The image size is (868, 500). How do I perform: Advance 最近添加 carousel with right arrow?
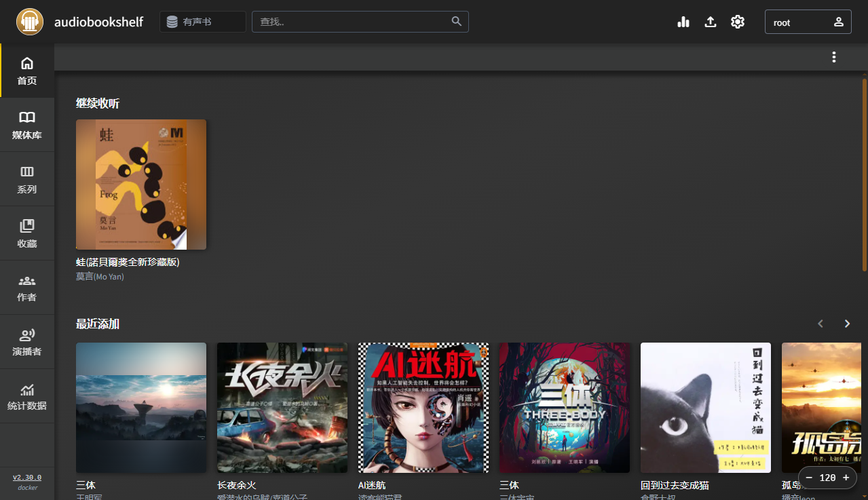(846, 324)
